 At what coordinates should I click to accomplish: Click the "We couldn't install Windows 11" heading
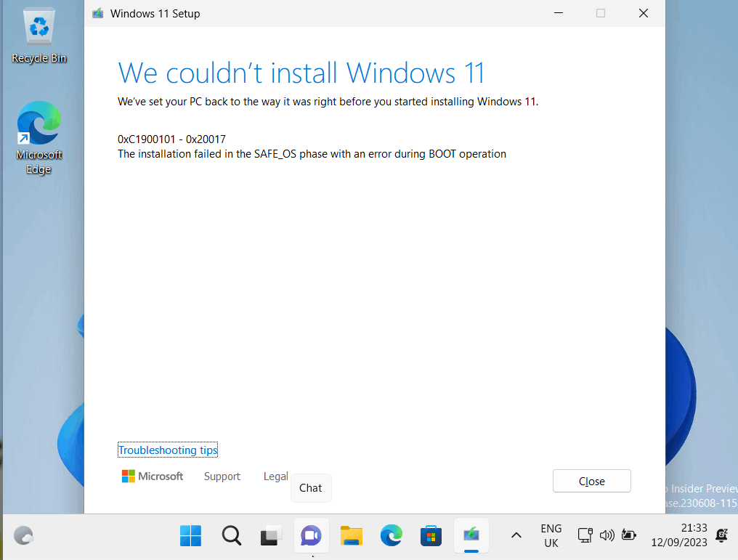pos(301,73)
